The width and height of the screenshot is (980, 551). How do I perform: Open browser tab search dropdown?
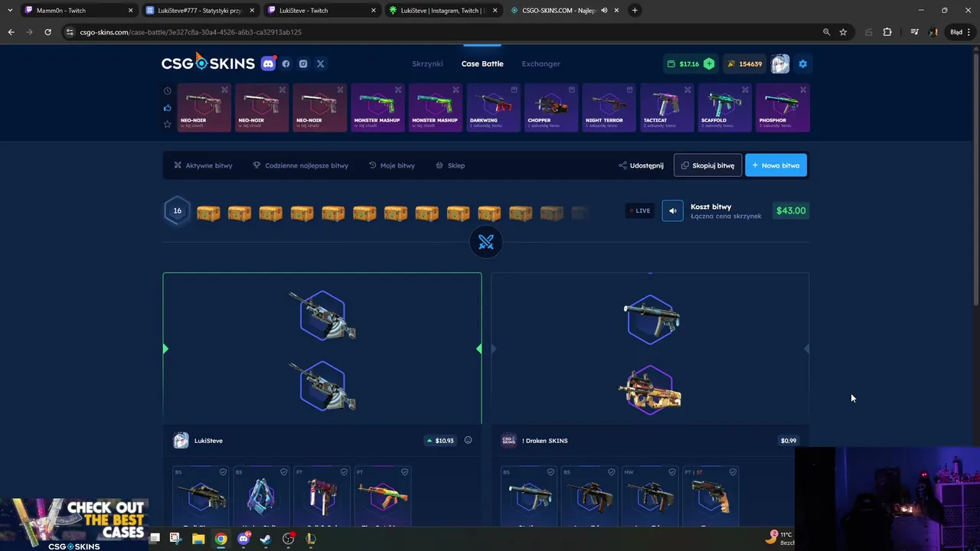[9, 10]
